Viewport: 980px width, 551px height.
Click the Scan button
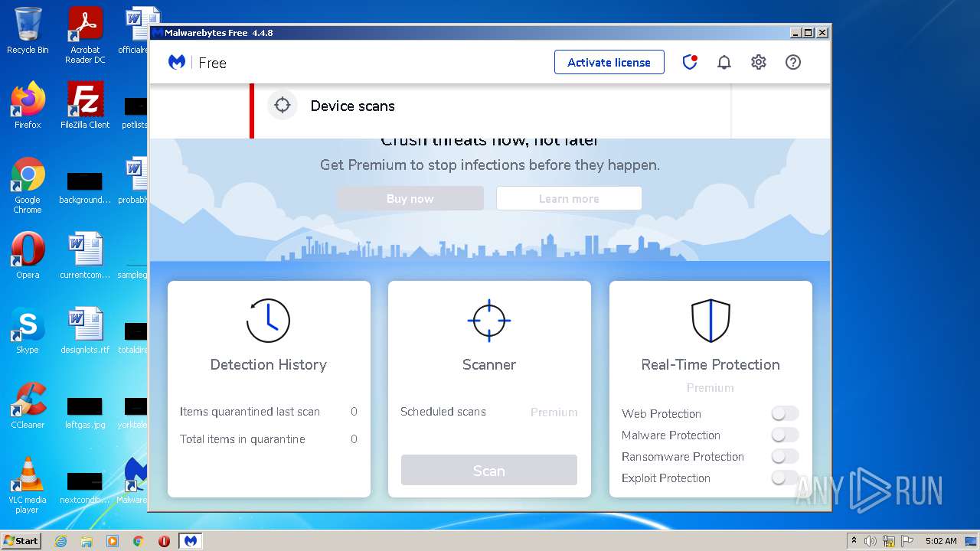coord(489,471)
